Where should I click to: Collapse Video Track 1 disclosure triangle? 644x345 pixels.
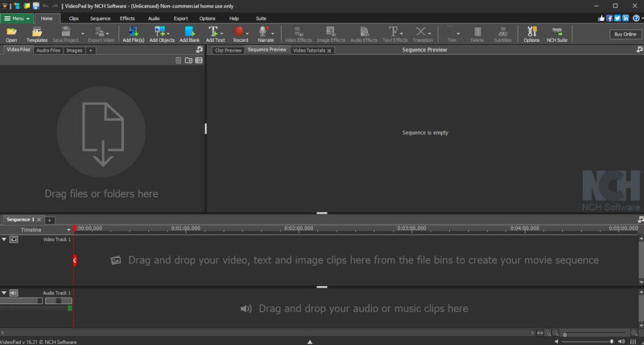pos(4,239)
